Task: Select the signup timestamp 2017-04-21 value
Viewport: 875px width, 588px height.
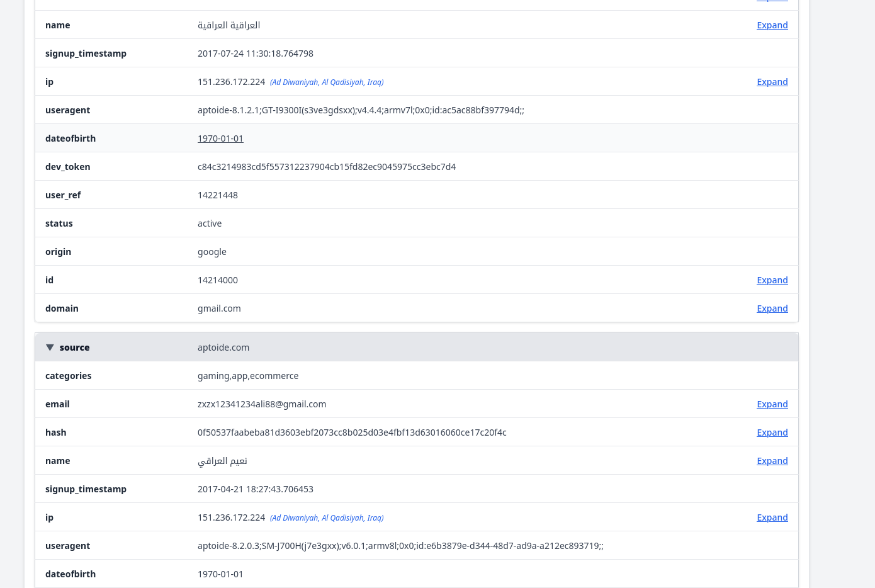Action: 256,489
